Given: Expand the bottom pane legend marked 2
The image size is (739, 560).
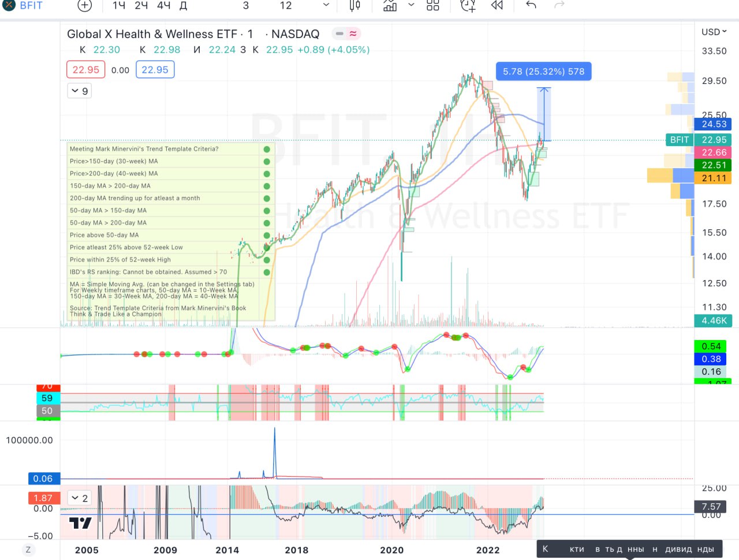Looking at the screenshot, I should (x=80, y=498).
